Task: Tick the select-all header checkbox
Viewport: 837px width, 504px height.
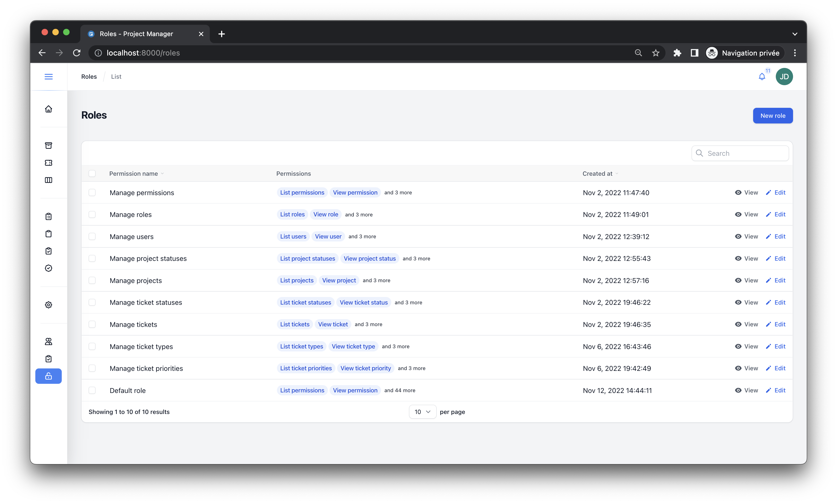Action: [x=92, y=174]
